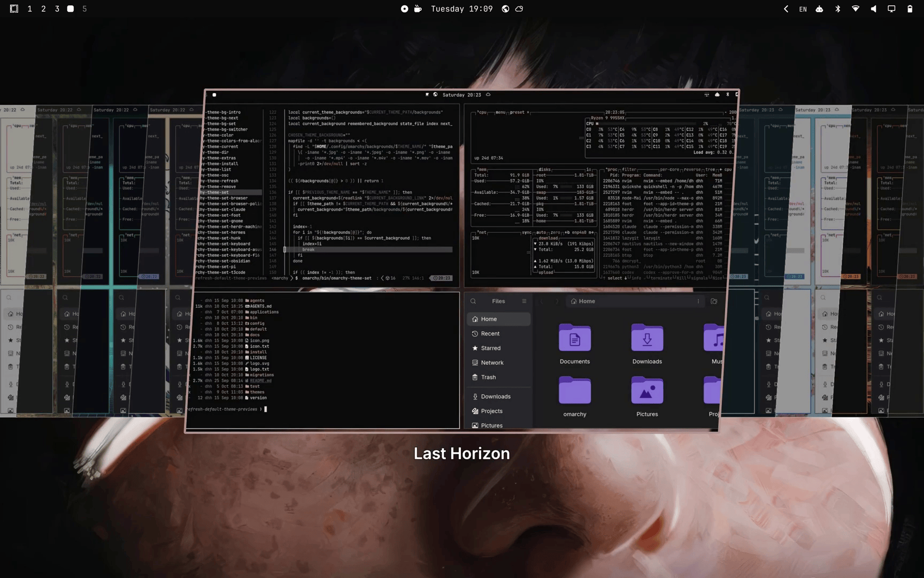924x578 pixels.
Task: Open the Wi-Fi network icon
Action: (856, 9)
